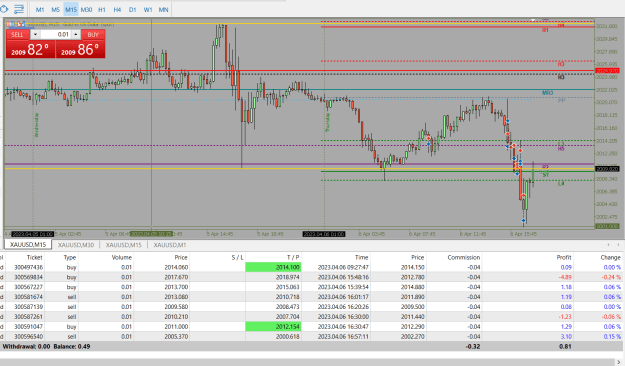Click the time 2023.04.06 09:27:47
This screenshot has height=366, width=625.
(x=343, y=267)
